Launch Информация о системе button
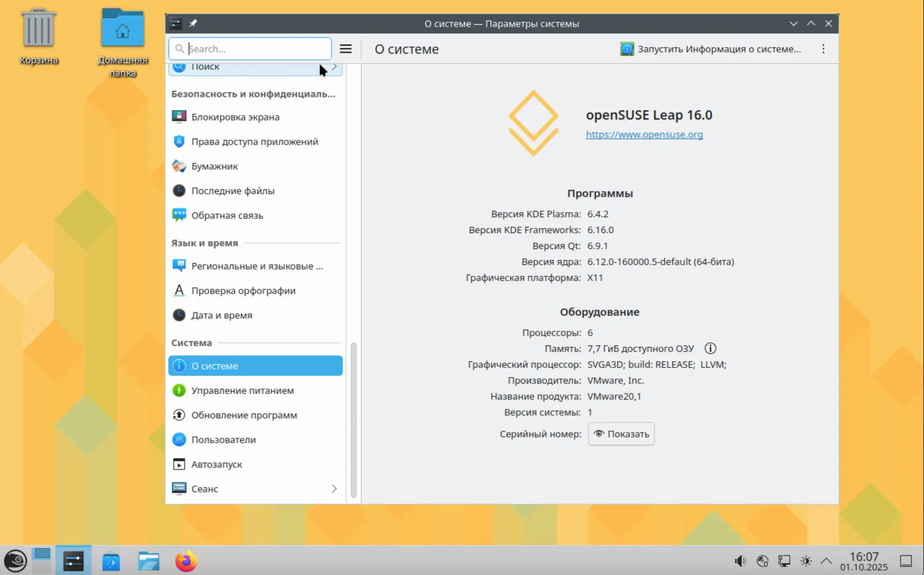This screenshot has height=575, width=924. click(x=711, y=49)
